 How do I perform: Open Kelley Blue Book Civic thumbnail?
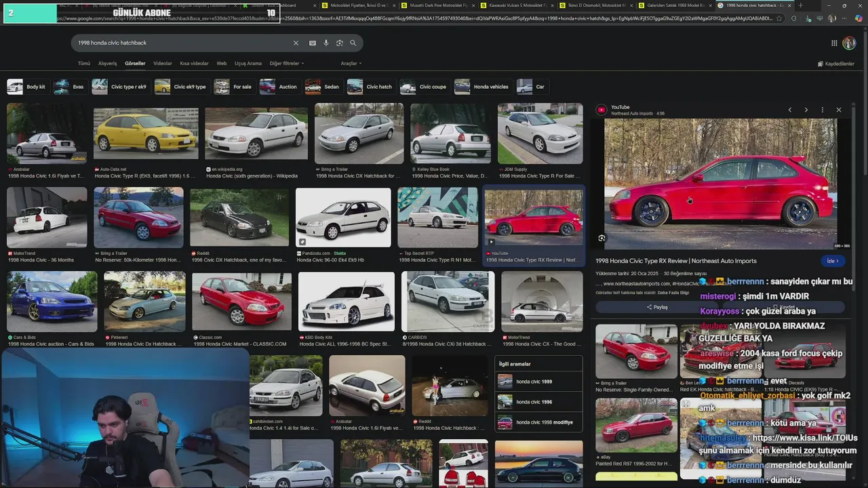[x=451, y=134]
